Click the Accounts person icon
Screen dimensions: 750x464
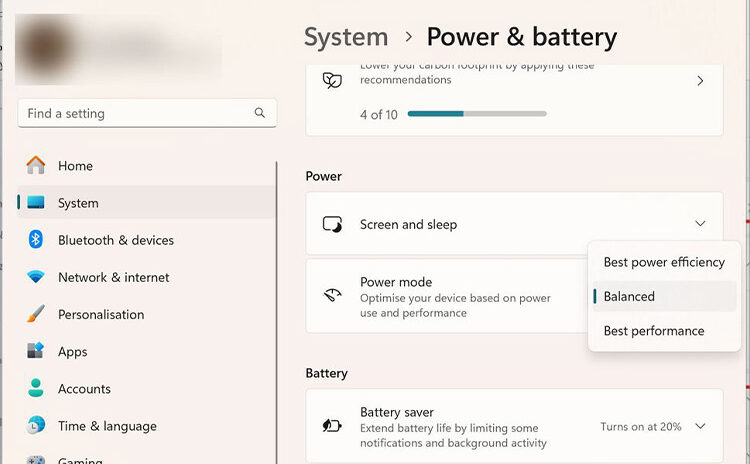click(36, 388)
